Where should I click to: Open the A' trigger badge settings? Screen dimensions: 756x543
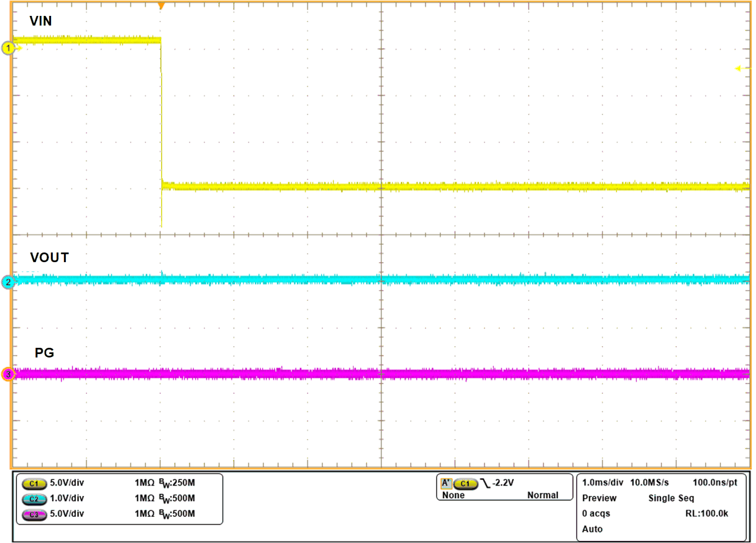446,483
